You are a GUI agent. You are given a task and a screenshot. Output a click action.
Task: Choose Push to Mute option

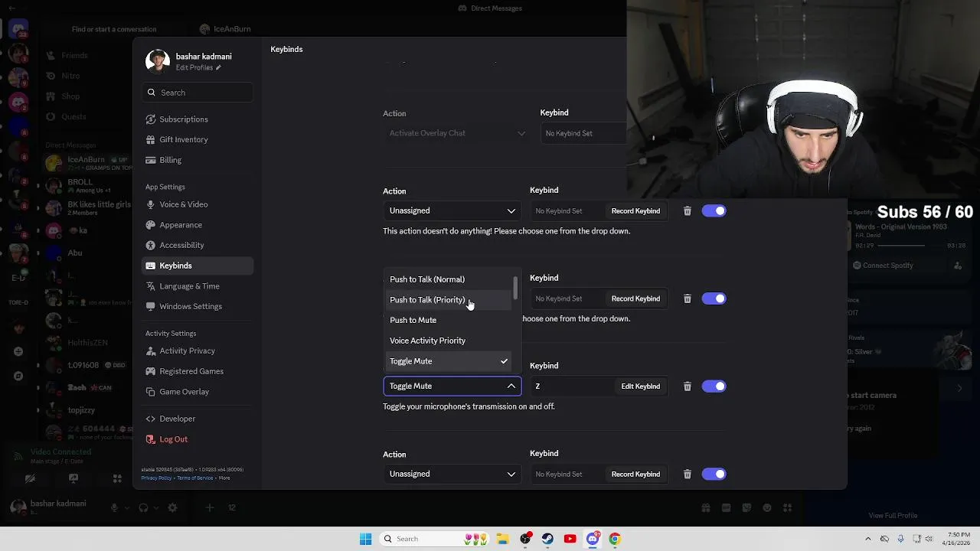(449, 320)
